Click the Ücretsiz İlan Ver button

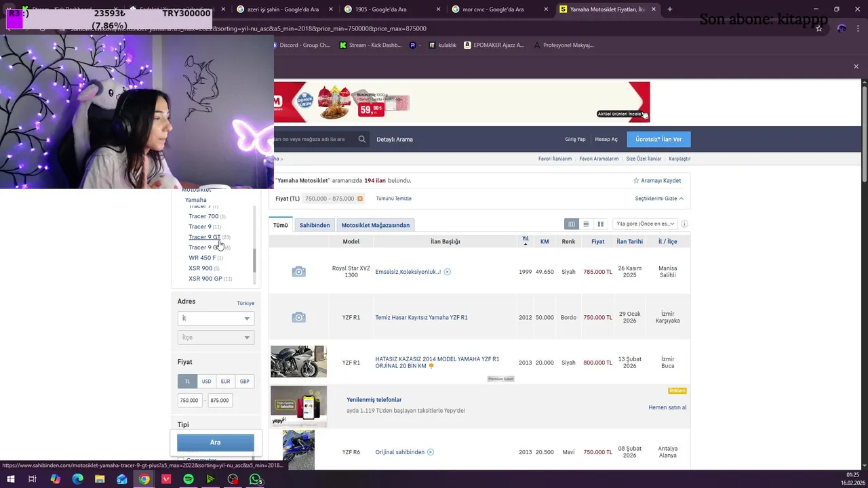pyautogui.click(x=658, y=139)
